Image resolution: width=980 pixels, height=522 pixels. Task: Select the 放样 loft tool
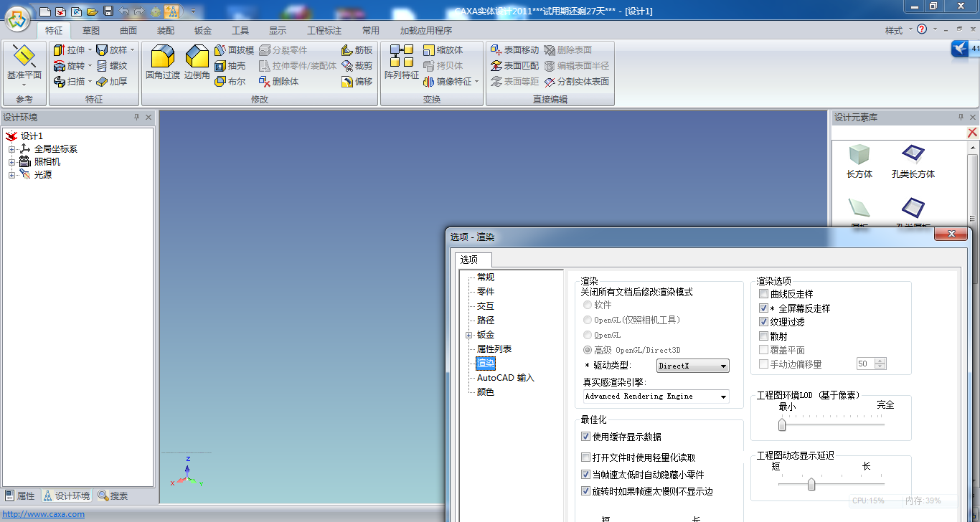click(x=112, y=50)
